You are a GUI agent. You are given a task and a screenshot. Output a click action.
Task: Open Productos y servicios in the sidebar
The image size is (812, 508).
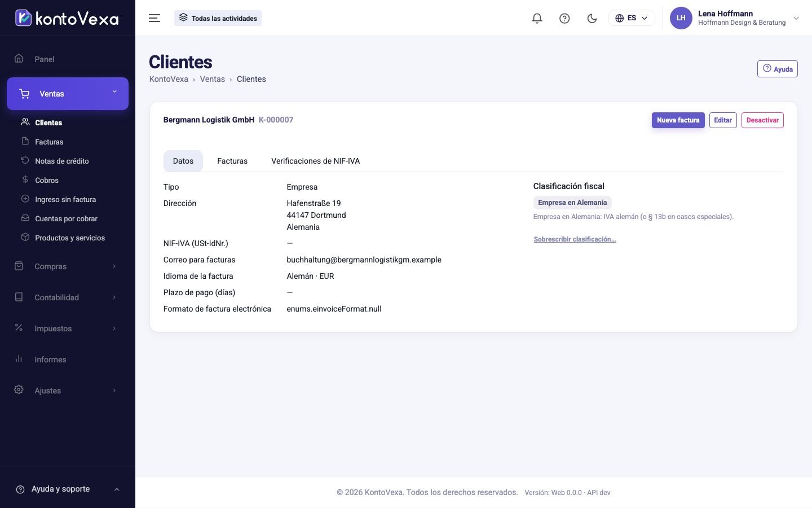pos(70,238)
